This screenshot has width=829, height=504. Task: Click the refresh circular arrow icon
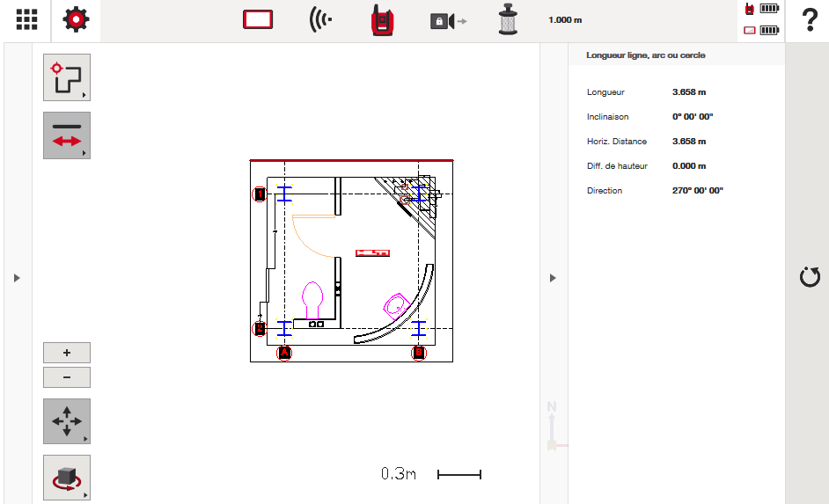tap(809, 278)
